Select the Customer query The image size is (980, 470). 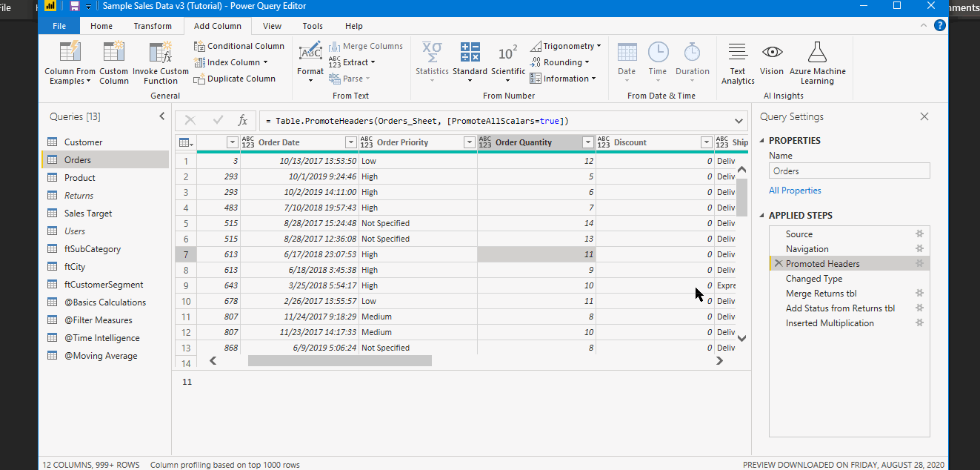[105, 142]
